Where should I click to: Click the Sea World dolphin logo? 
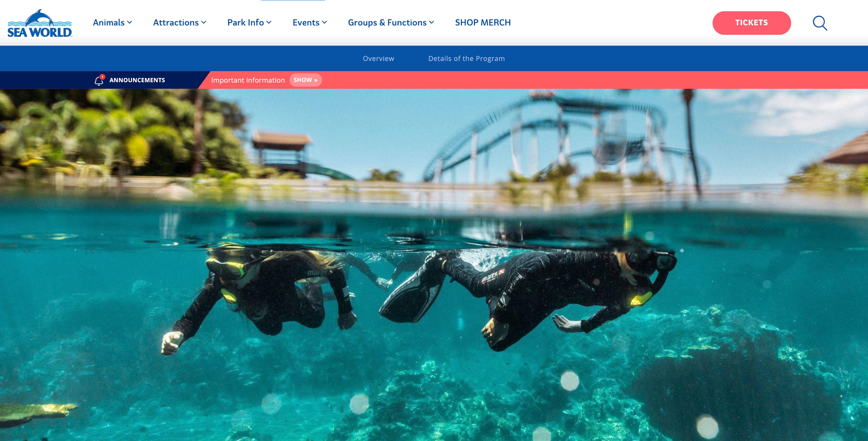pyautogui.click(x=40, y=23)
